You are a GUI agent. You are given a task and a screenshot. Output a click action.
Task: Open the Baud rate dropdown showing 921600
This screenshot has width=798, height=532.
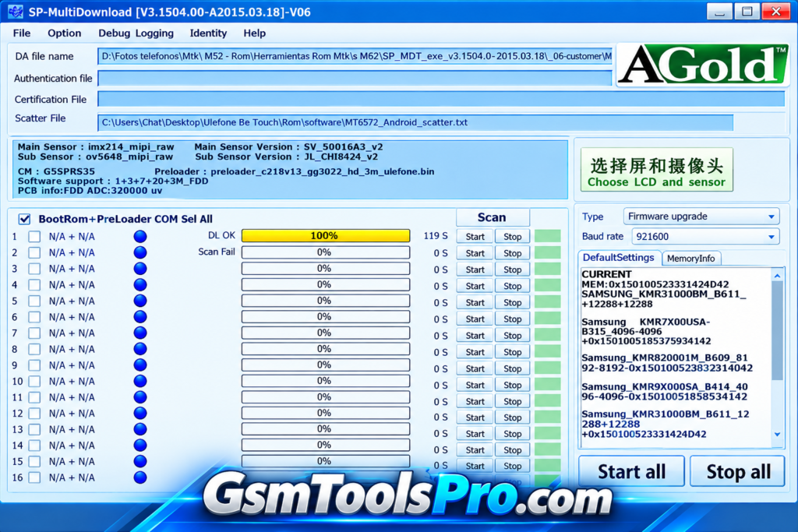(705, 237)
